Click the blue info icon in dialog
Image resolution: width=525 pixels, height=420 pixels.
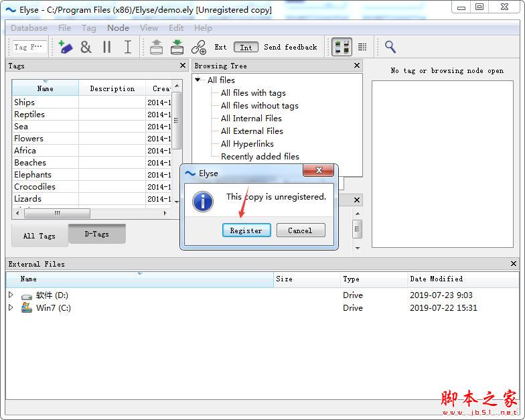coord(203,201)
